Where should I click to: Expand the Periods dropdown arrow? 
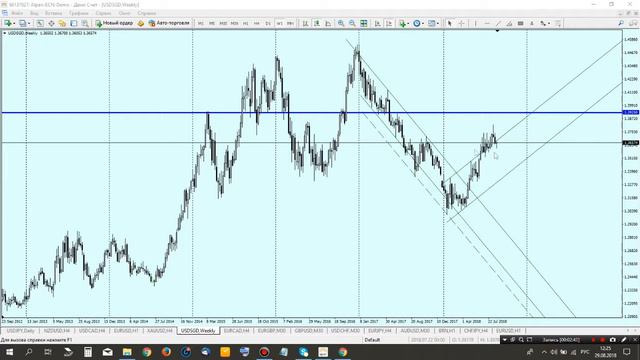point(423,23)
